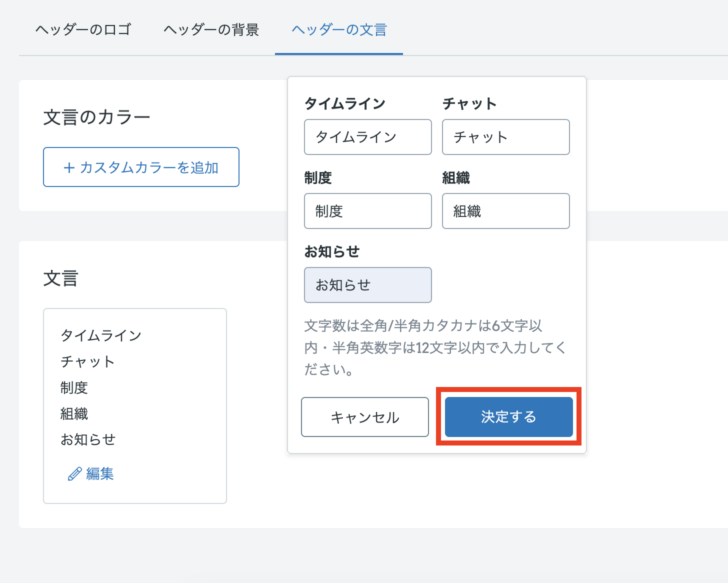
Task: Click 組織 in the 文言 list
Action: (74, 413)
